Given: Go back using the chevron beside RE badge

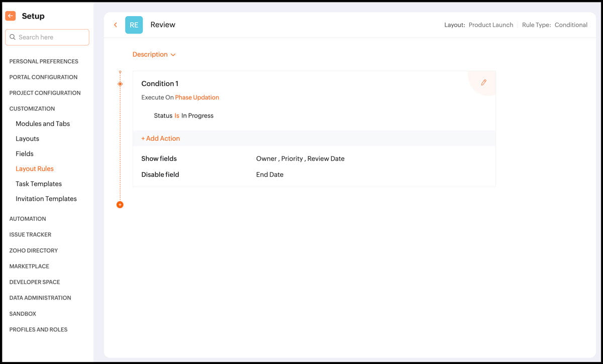Looking at the screenshot, I should (x=116, y=25).
